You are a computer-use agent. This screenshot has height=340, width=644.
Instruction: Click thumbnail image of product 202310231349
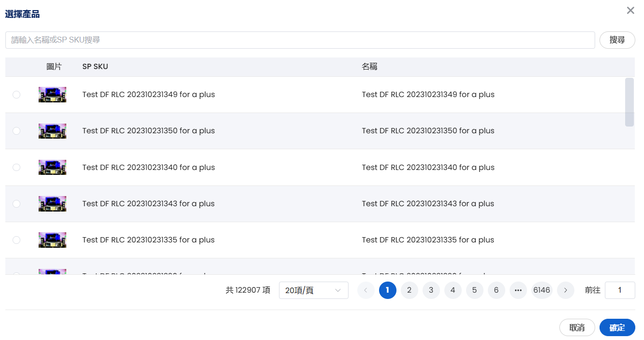(x=52, y=95)
